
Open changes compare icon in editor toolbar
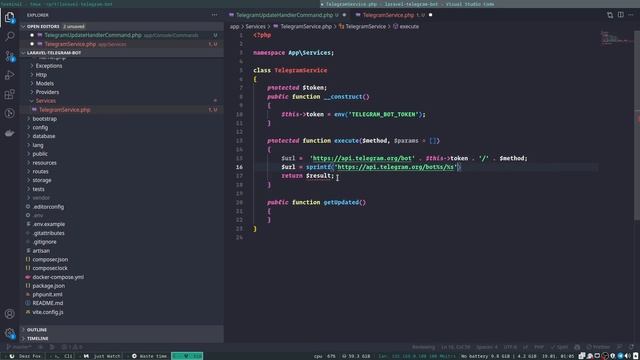pos(610,15)
